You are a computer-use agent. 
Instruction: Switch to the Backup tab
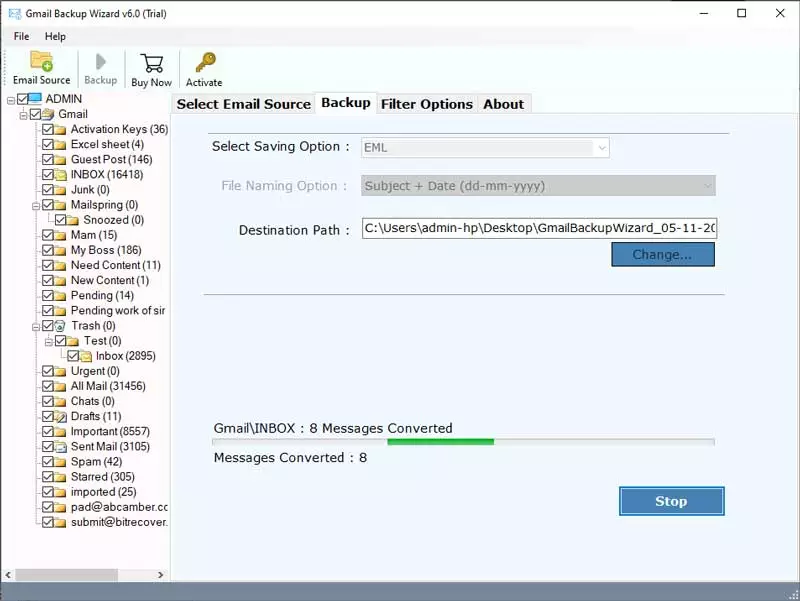coord(346,103)
